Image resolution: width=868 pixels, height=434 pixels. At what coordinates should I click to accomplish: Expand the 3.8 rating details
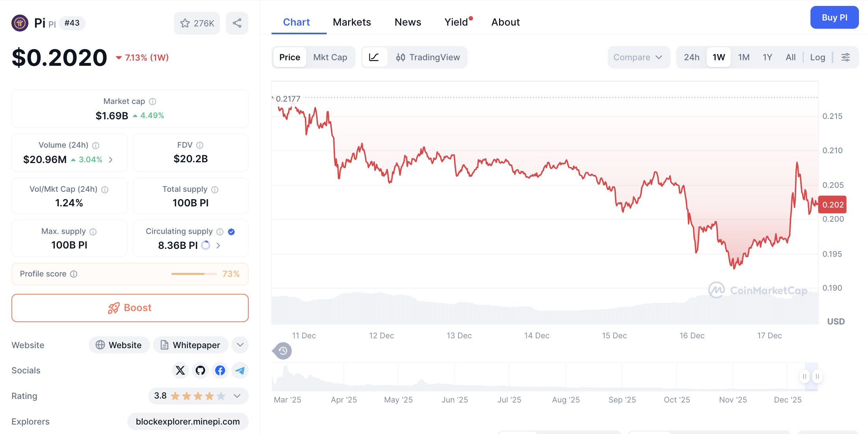pyautogui.click(x=237, y=396)
